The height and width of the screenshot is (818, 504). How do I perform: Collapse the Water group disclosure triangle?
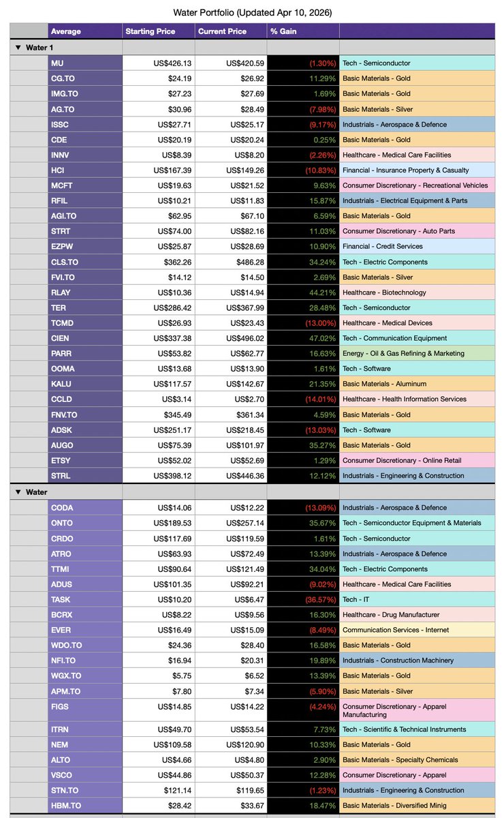(x=18, y=491)
